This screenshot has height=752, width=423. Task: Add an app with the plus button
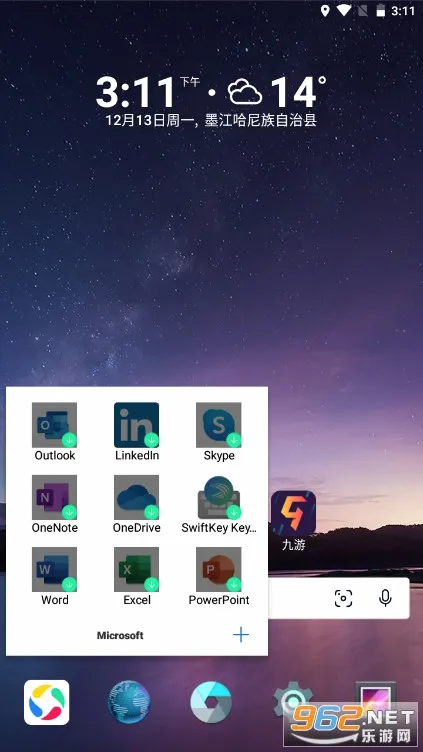[241, 635]
